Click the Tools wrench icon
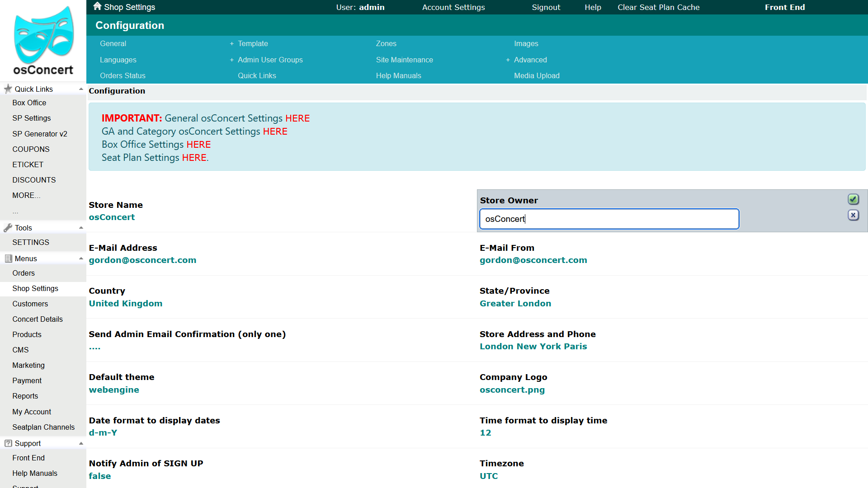Screen dimensions: 868x488 coord(8,228)
